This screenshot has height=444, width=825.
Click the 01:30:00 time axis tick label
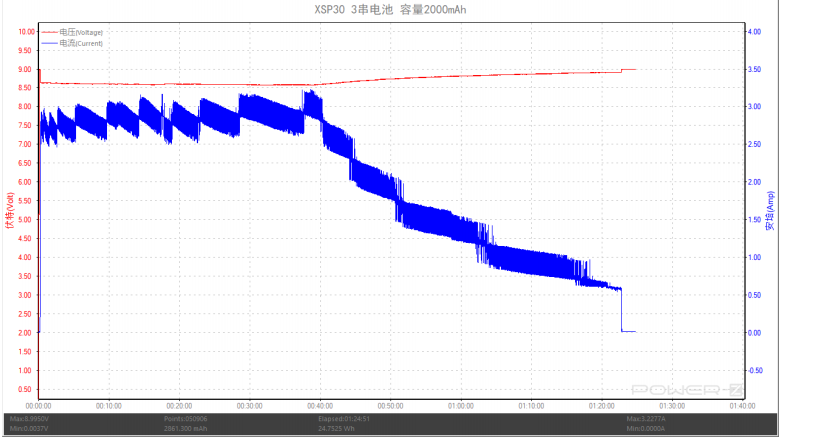coord(672,406)
